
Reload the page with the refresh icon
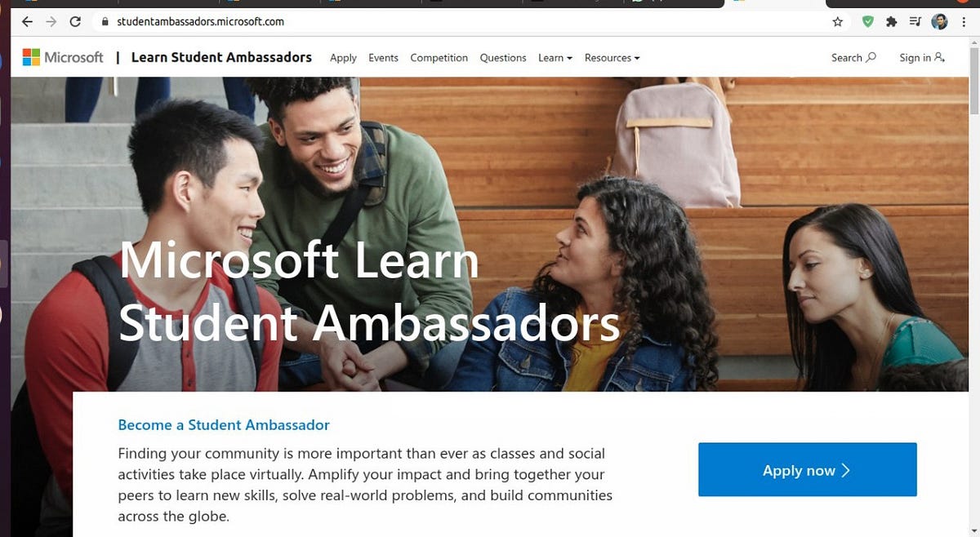pyautogui.click(x=75, y=22)
